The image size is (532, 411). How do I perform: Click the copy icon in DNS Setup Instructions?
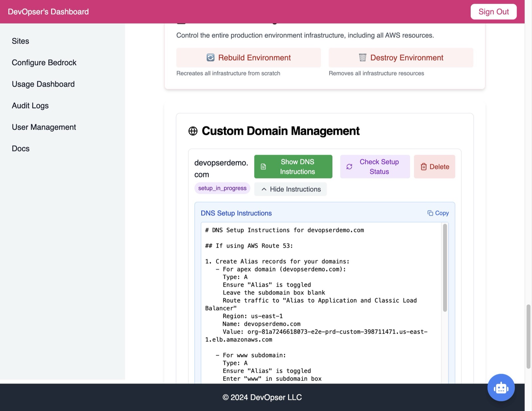pyautogui.click(x=430, y=213)
